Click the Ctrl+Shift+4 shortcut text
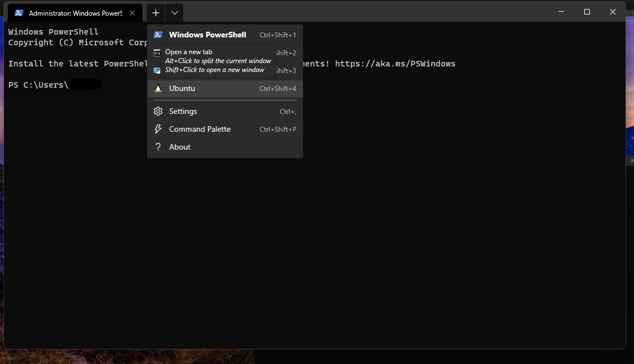This screenshot has height=364, width=634. coord(278,88)
